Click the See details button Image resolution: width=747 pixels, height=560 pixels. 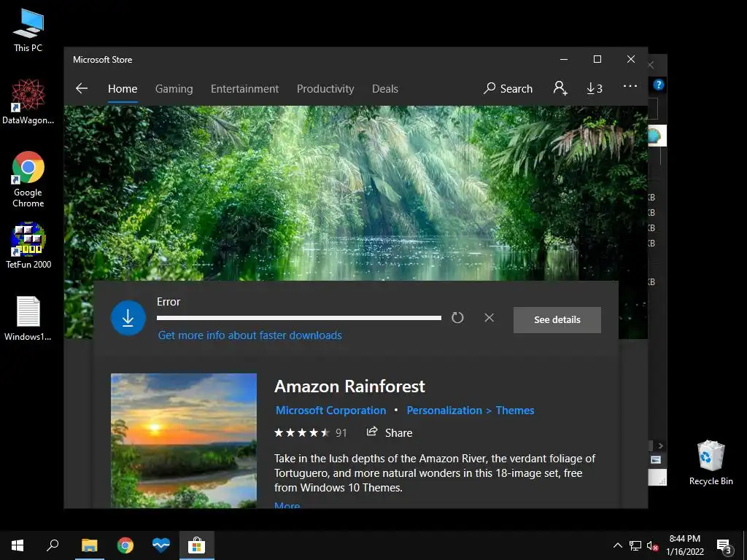click(x=557, y=320)
